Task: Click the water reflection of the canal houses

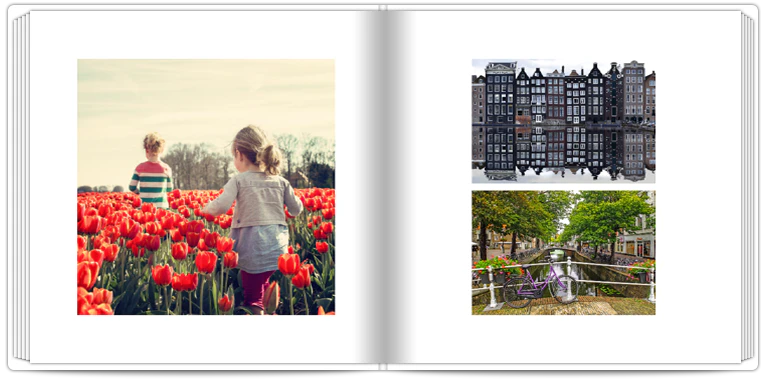Action: pos(564,152)
